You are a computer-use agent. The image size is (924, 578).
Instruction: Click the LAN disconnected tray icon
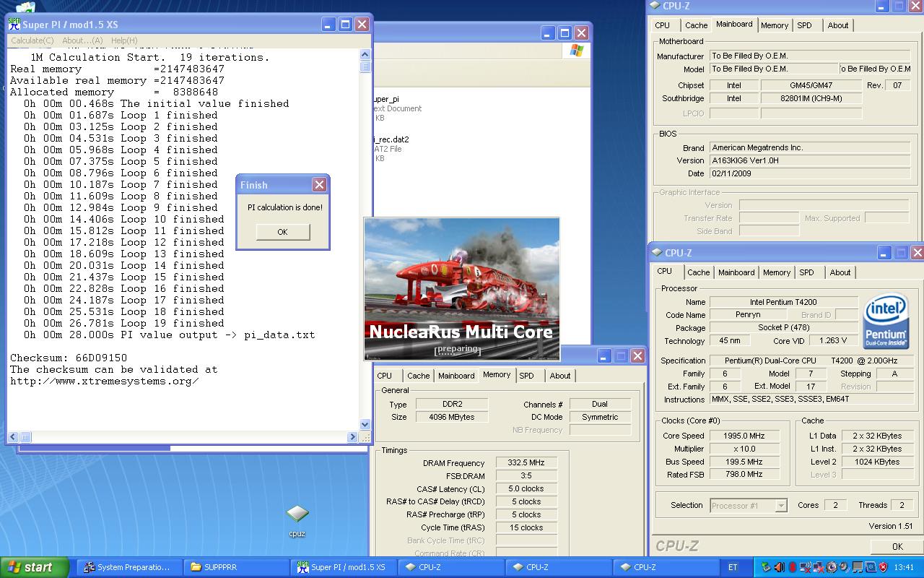819,567
